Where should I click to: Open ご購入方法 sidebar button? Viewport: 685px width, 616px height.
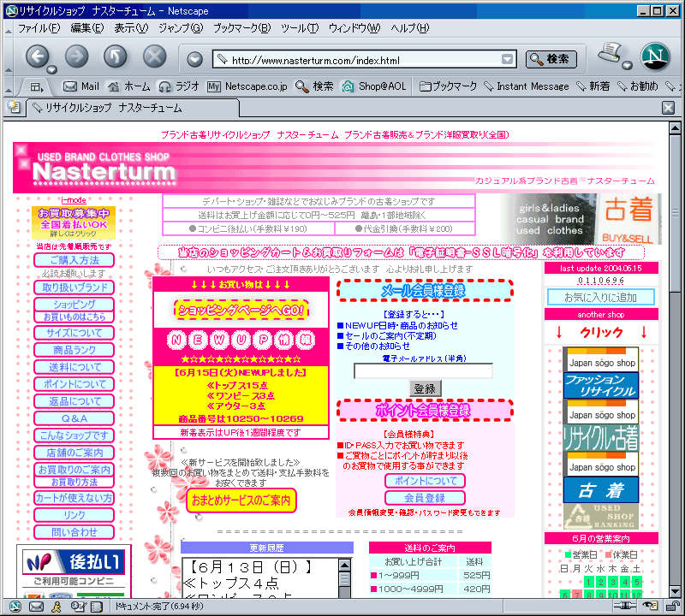(x=74, y=260)
